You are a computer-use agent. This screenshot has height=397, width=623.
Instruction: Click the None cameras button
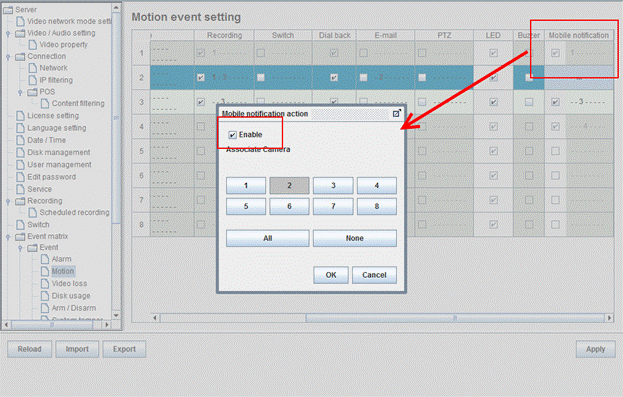point(355,238)
